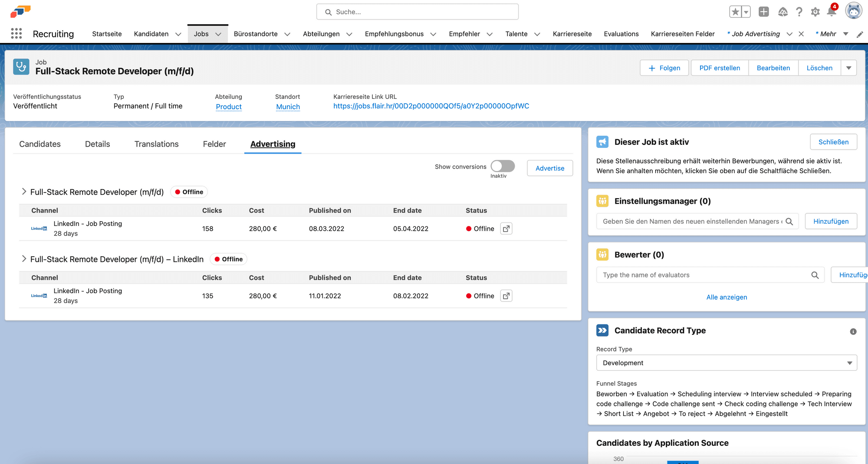Switch to the Candidates tab
This screenshot has height=464, width=868.
[x=40, y=144]
